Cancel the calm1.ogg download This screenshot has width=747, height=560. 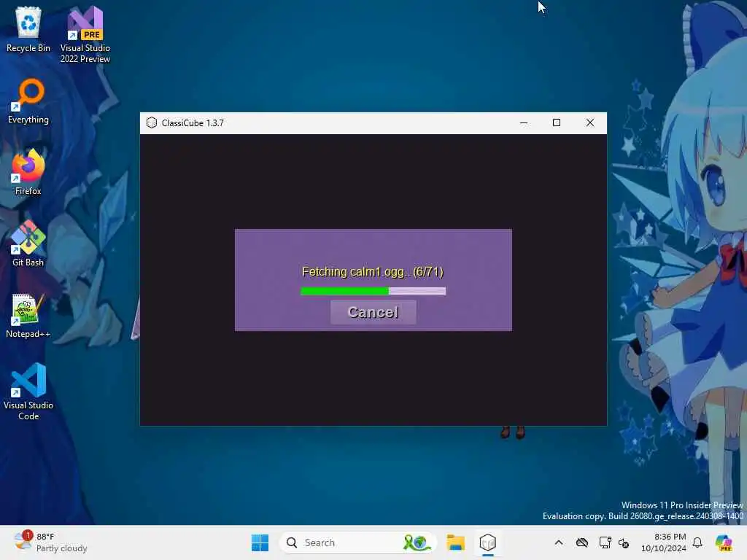373,312
